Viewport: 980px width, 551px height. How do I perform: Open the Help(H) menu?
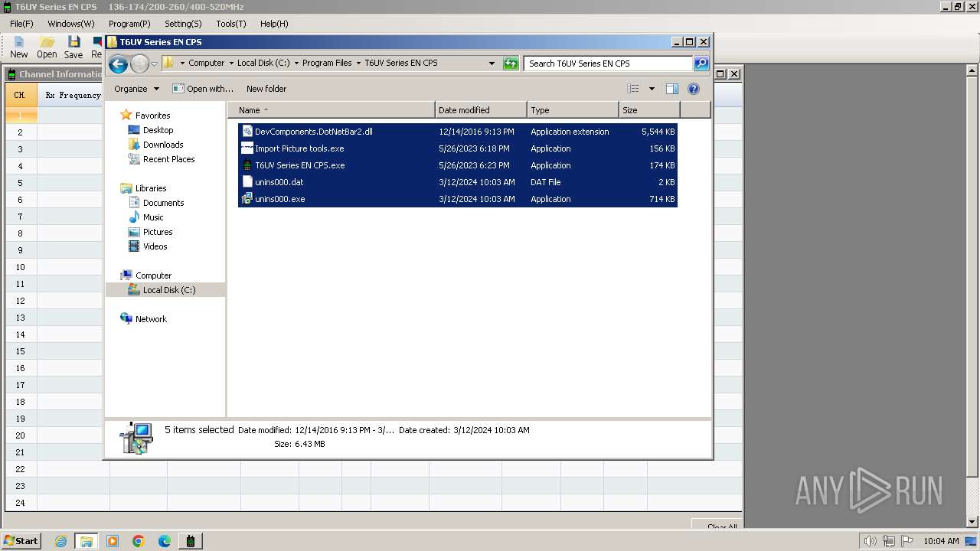[x=274, y=24]
